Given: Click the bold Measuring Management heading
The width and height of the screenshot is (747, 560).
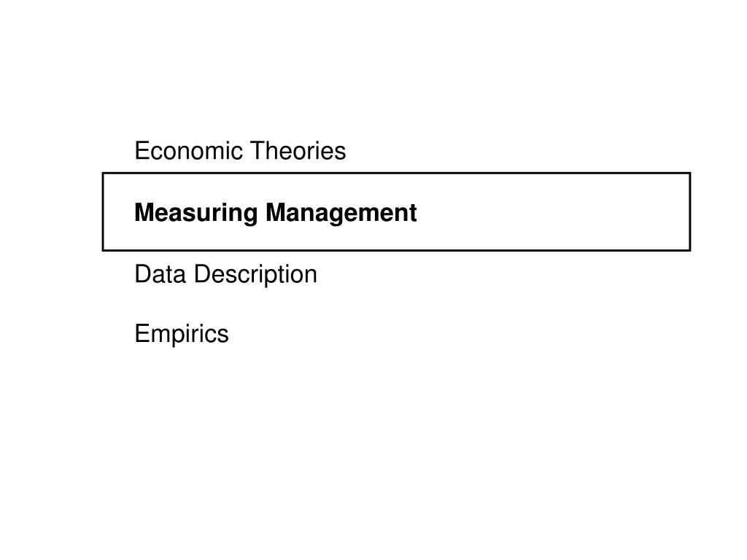Looking at the screenshot, I should point(275,213).
